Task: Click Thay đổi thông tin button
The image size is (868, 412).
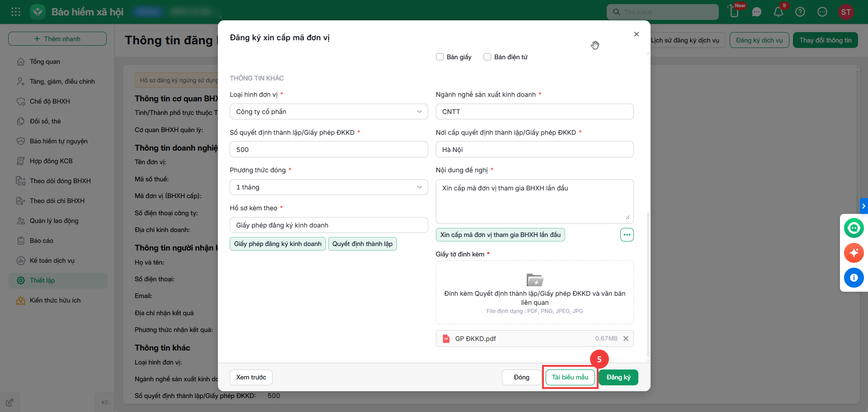Action: (826, 40)
